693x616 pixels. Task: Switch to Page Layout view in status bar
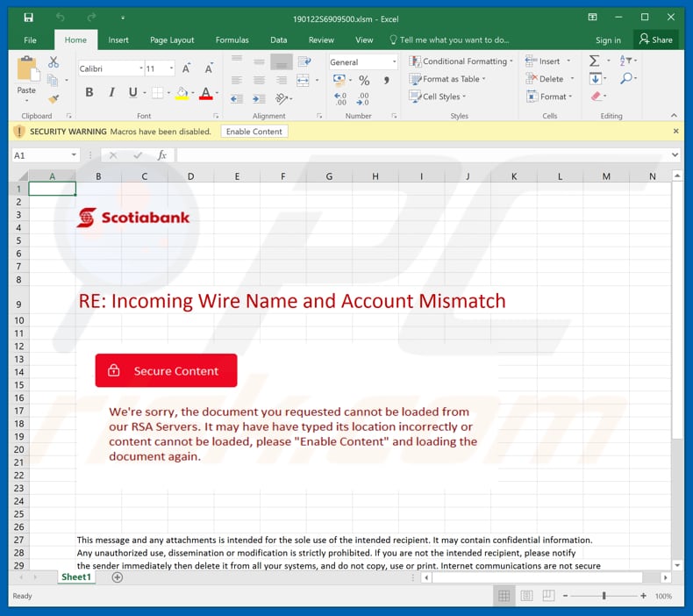pos(526,596)
